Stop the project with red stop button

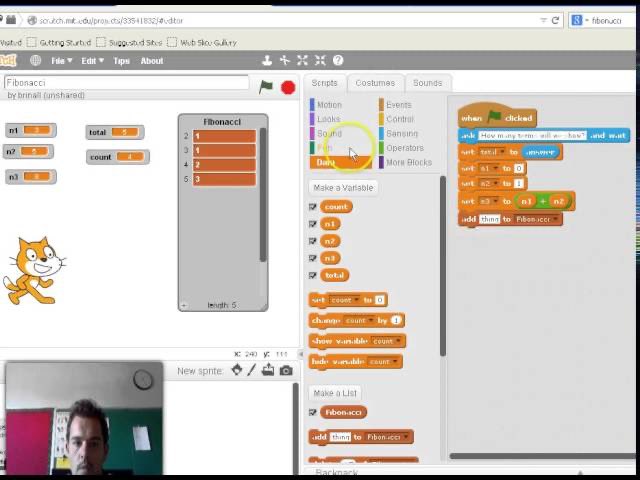click(x=288, y=87)
